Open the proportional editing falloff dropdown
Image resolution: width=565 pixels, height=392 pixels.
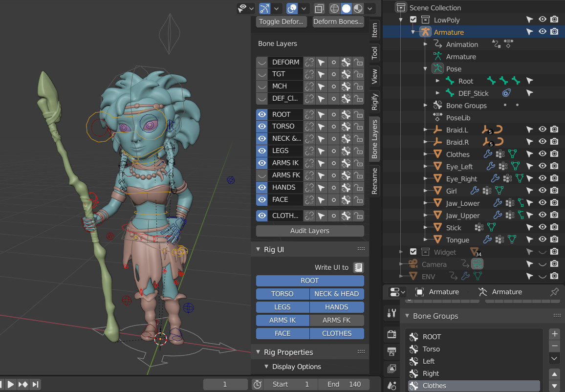(303, 8)
